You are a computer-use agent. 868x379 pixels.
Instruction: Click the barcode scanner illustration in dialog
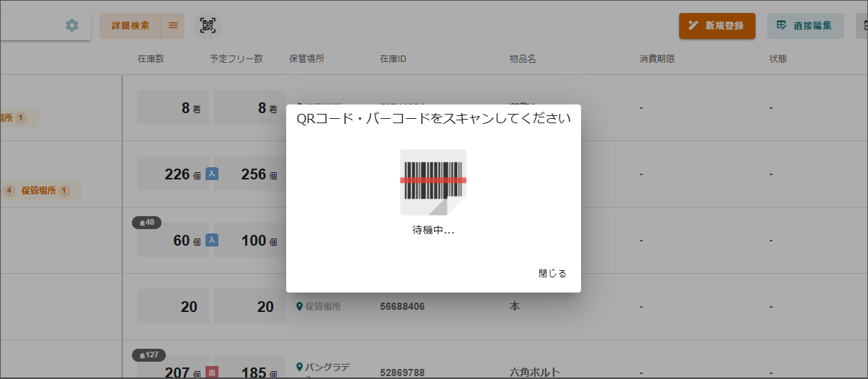pyautogui.click(x=433, y=182)
